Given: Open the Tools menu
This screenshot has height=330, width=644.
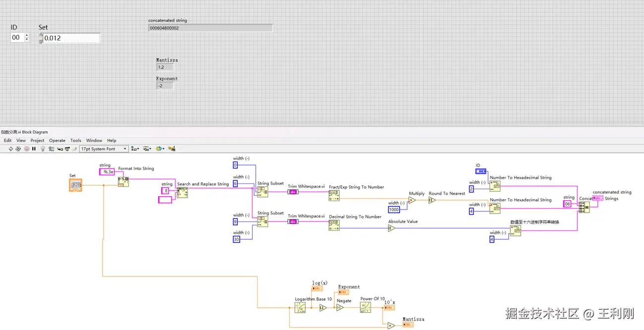Looking at the screenshot, I should click(76, 141).
